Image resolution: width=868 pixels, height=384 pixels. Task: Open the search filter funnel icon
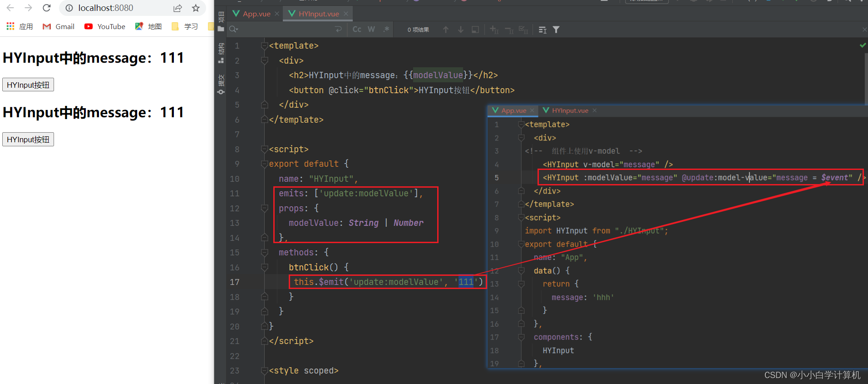pyautogui.click(x=556, y=30)
